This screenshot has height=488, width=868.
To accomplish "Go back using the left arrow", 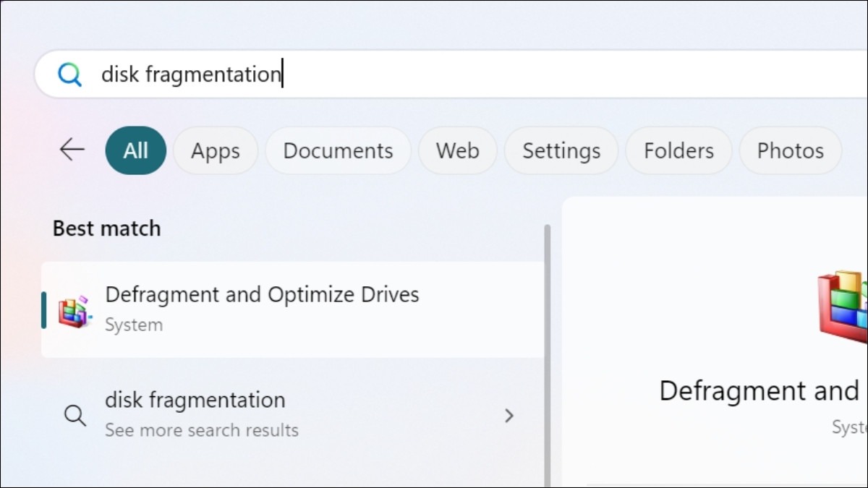I will click(72, 150).
